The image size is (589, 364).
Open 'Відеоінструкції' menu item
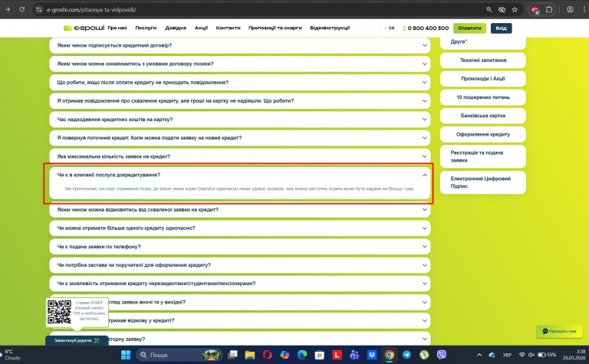tap(330, 28)
